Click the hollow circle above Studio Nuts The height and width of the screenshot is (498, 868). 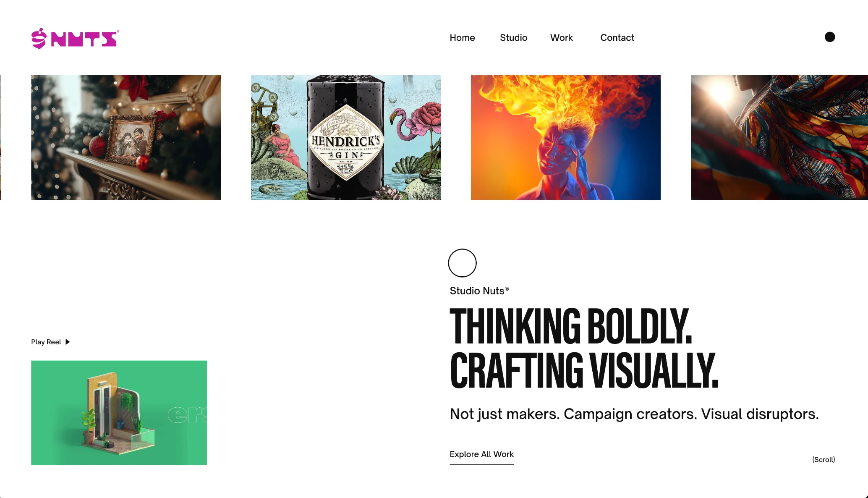click(x=462, y=263)
